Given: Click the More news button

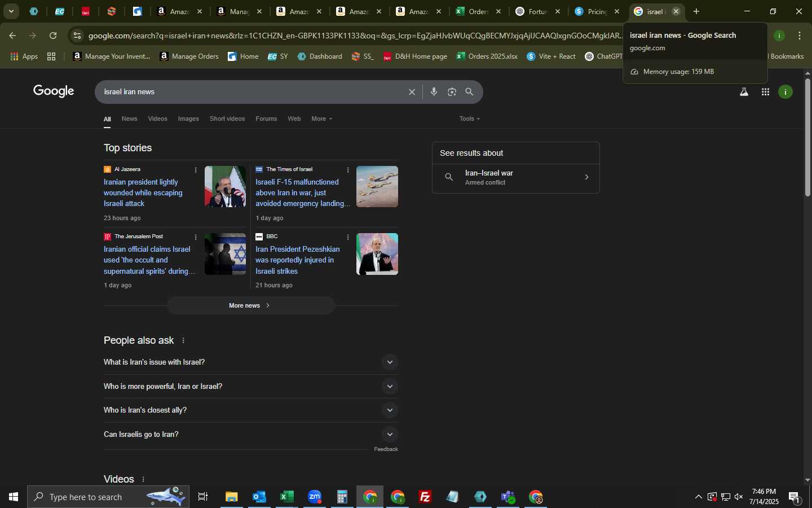Looking at the screenshot, I should pos(251,305).
